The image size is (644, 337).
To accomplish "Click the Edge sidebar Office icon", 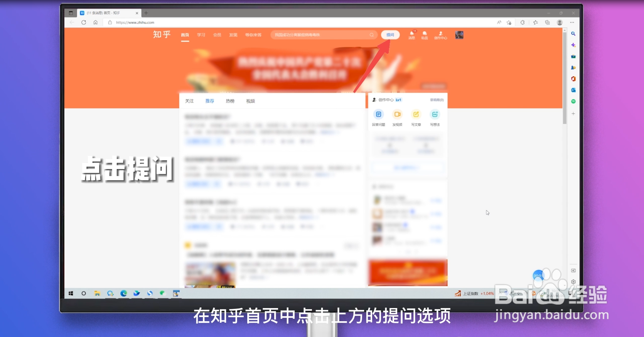I will 573,79.
